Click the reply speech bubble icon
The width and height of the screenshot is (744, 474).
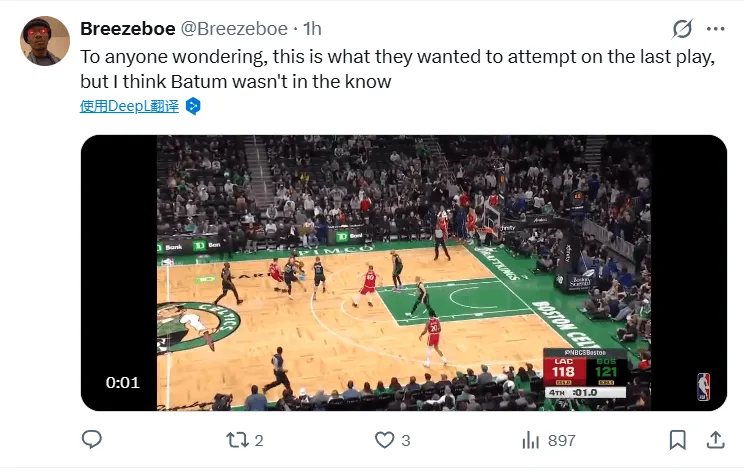point(92,440)
